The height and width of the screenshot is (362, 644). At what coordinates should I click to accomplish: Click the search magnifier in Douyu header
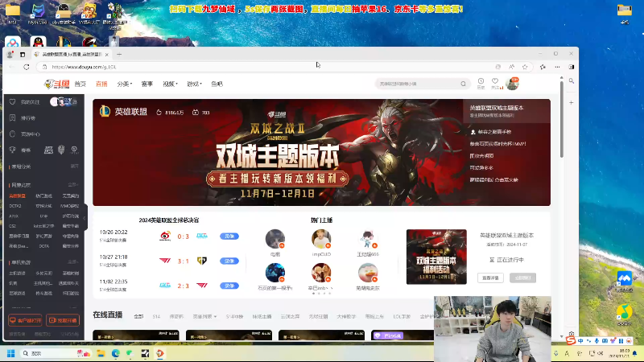pyautogui.click(x=464, y=84)
